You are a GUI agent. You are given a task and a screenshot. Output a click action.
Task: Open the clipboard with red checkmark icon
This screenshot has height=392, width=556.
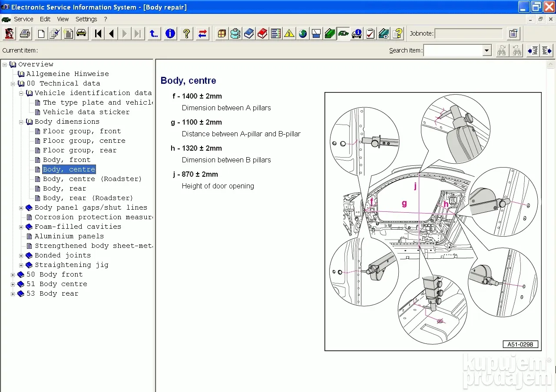click(x=370, y=33)
